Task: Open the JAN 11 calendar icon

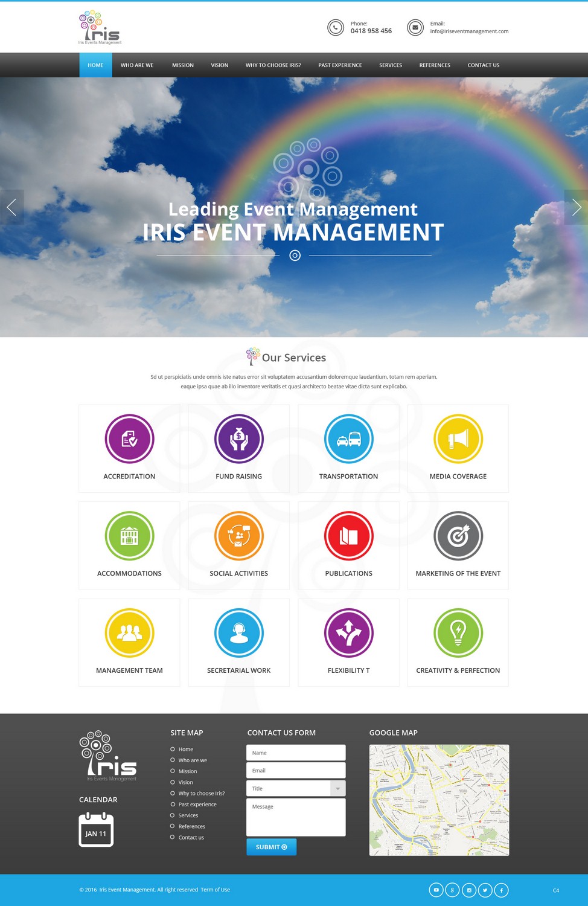Action: tap(95, 831)
